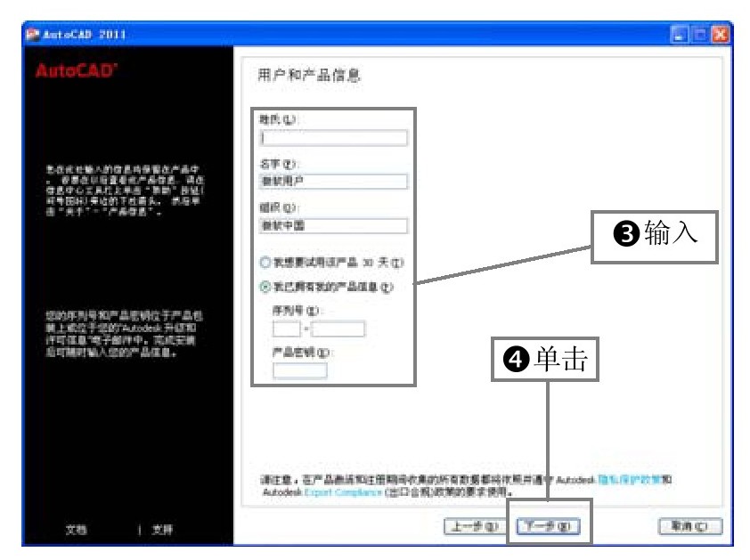Click the serial number second box
Screen dimensions: 750x560
338,329
